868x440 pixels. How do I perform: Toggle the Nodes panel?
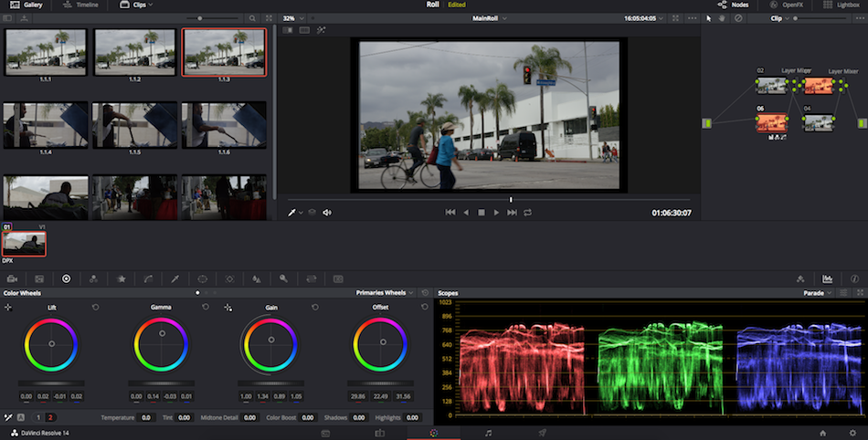734,5
